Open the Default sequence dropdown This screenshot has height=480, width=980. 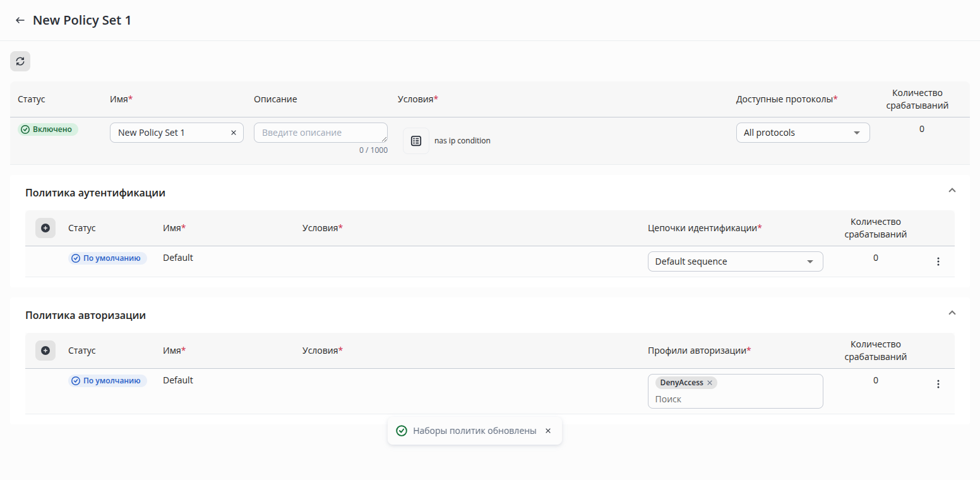[x=735, y=261]
